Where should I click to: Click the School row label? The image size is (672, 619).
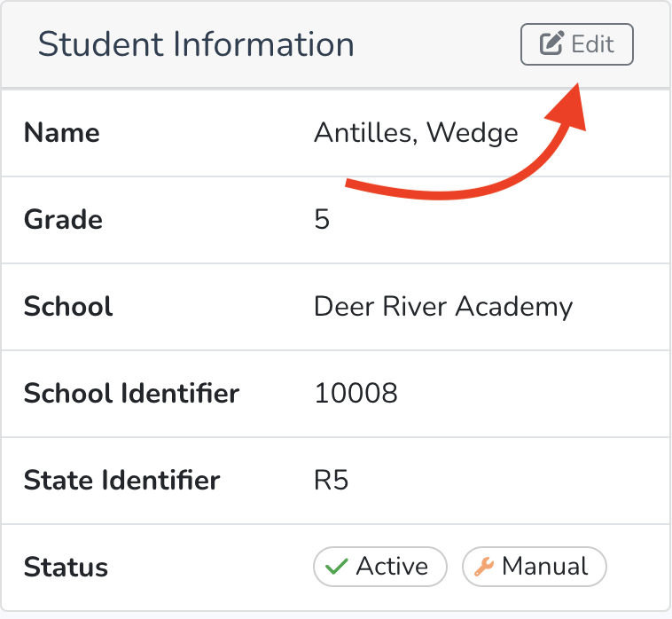68,307
